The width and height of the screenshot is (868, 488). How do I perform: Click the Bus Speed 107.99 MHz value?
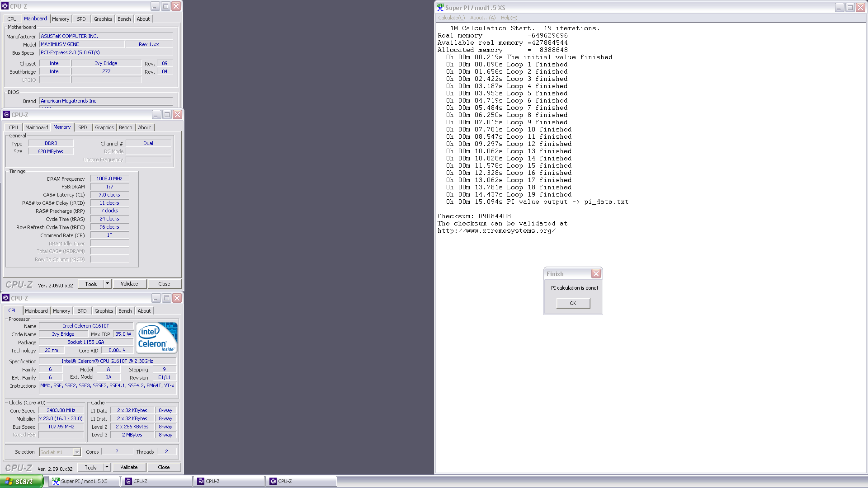61,427
